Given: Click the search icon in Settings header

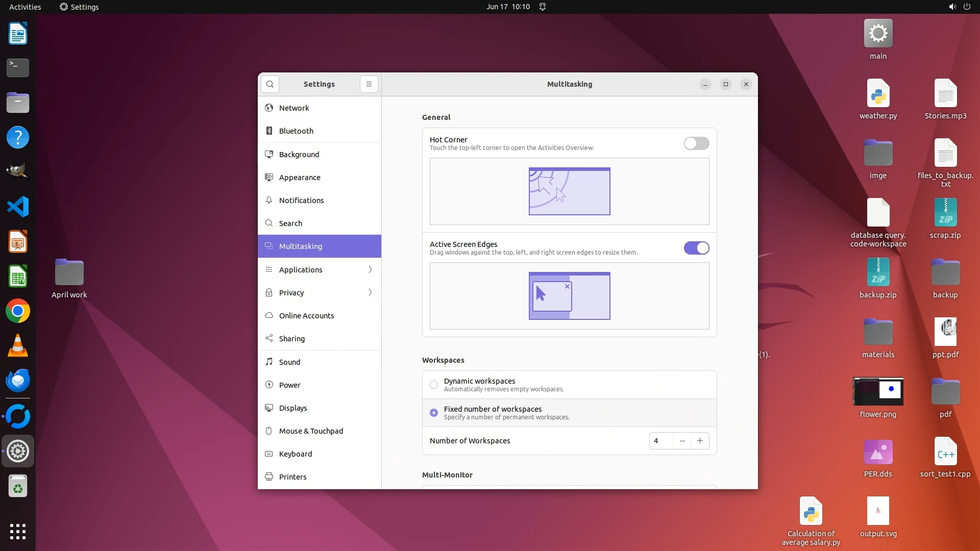Looking at the screenshot, I should 269,84.
